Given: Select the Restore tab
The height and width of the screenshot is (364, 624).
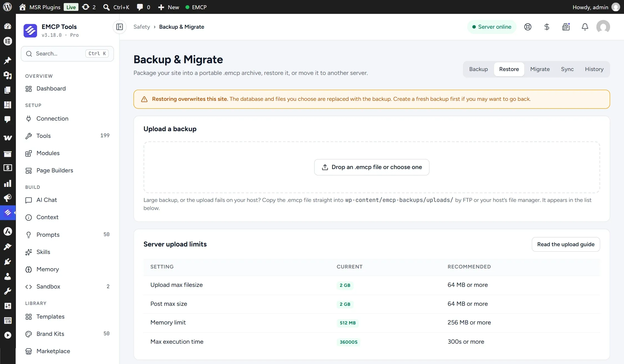Looking at the screenshot, I should point(509,69).
